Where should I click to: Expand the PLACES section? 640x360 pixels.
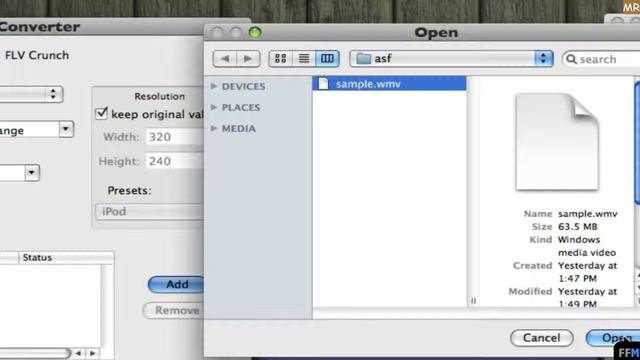[x=214, y=107]
